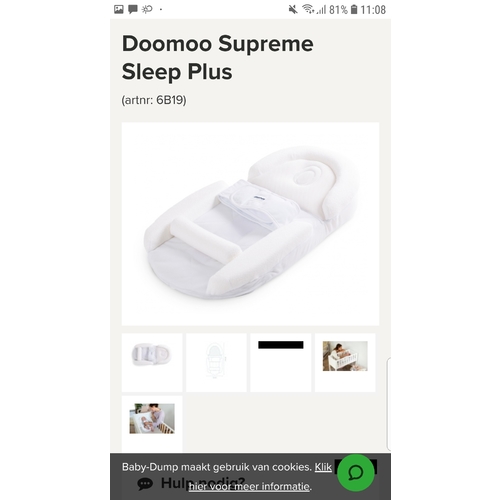Open the green chat bubble button
Screen dimensions: 500x500
356,473
